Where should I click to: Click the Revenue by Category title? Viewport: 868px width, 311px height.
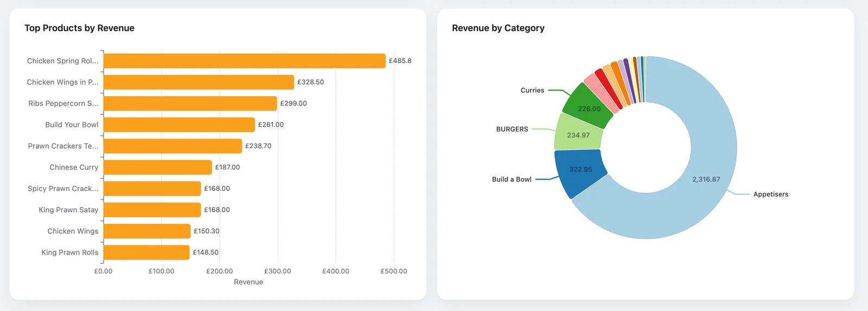[x=498, y=28]
